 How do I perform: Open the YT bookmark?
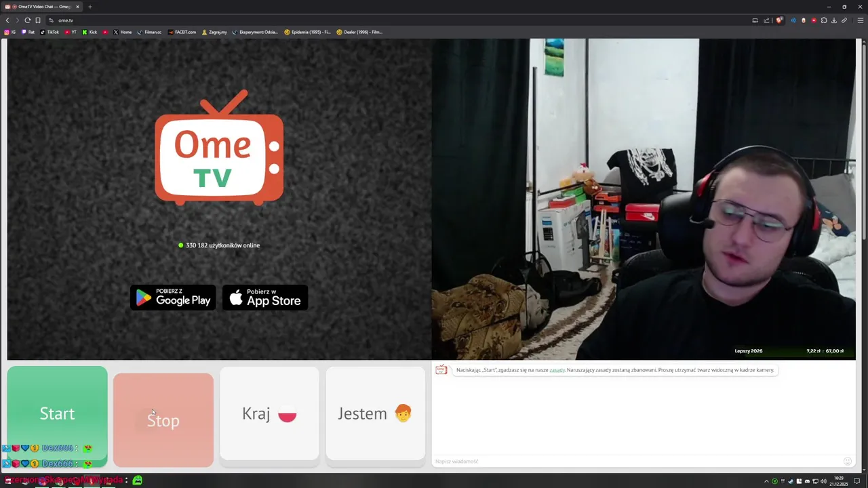coord(71,32)
